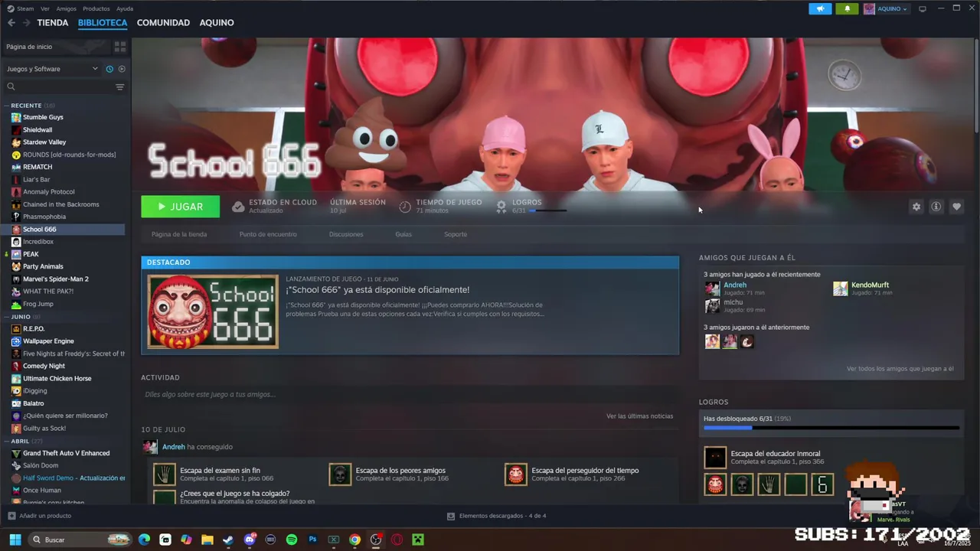Toggle show ready-to-play games filter
This screenshot has height=551, width=980.
(121, 69)
